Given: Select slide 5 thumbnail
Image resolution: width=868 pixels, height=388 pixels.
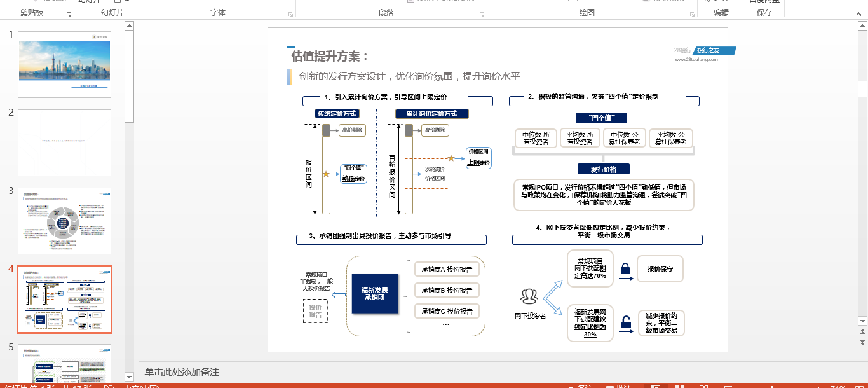Looking at the screenshot, I should (x=64, y=363).
